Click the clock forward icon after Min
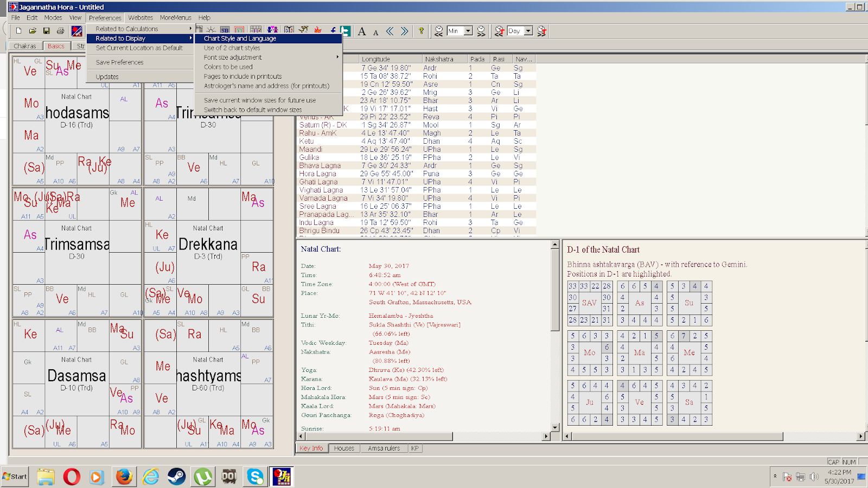868x488 pixels. coord(481,31)
